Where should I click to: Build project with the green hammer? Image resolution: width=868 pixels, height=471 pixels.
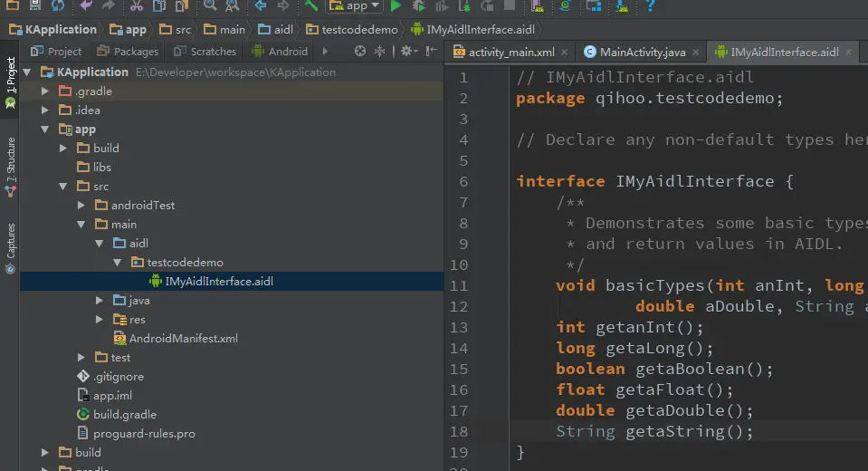pyautogui.click(x=311, y=5)
